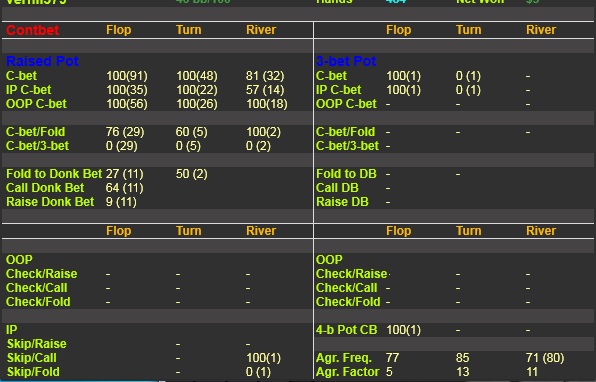
Task: Click Raised Pot C-bet flop value '100(91)'
Action: (x=127, y=76)
